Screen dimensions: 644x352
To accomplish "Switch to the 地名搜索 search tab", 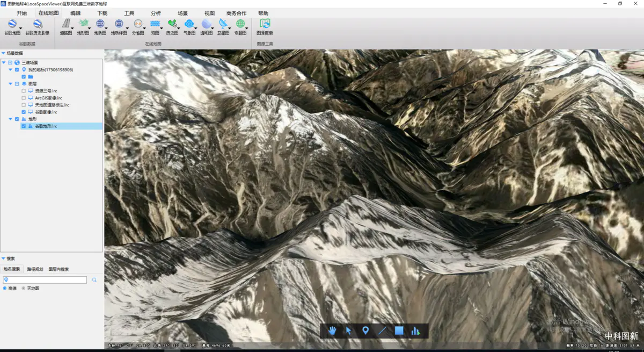I will [12, 269].
